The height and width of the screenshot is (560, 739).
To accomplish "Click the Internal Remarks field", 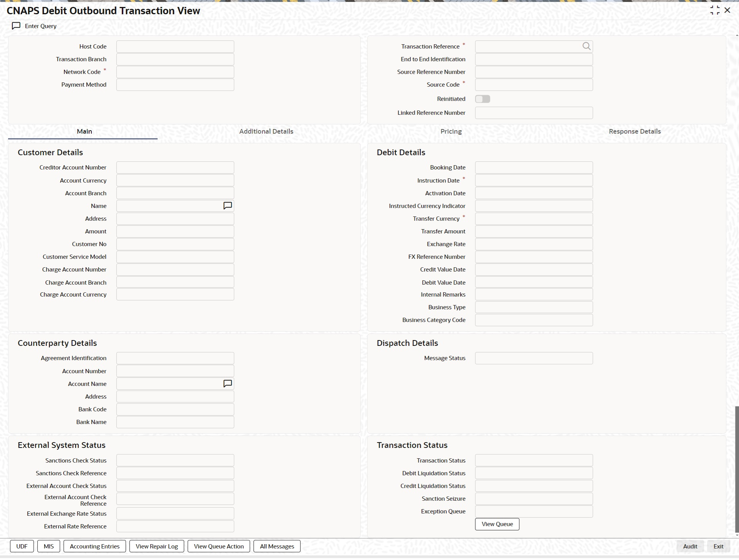I will point(534,295).
